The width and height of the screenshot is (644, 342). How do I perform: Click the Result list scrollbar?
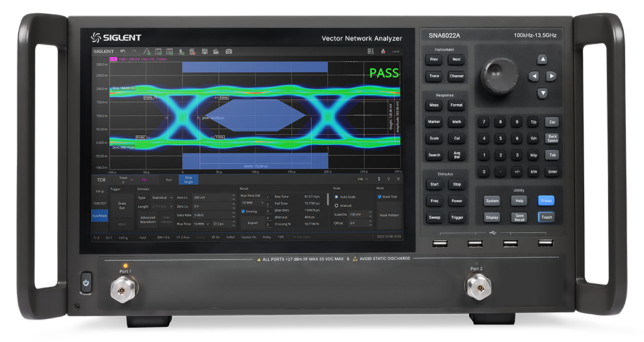327,199
